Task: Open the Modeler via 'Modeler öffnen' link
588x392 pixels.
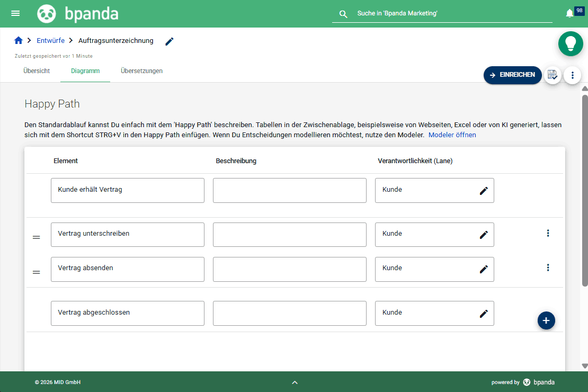Action: pyautogui.click(x=452, y=135)
